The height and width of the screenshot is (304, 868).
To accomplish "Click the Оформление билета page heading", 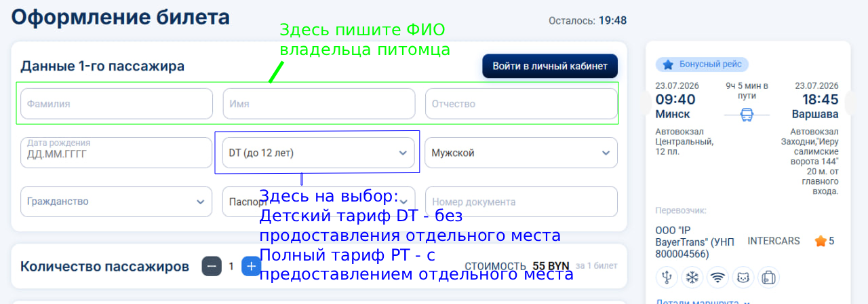I will [121, 17].
